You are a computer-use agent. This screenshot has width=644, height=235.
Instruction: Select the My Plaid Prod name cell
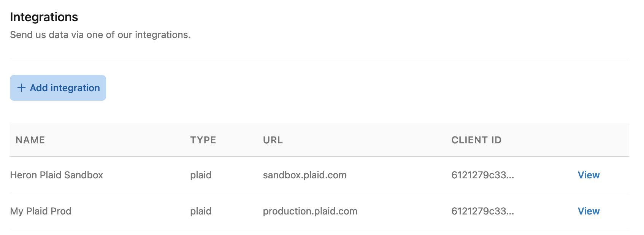[41, 211]
